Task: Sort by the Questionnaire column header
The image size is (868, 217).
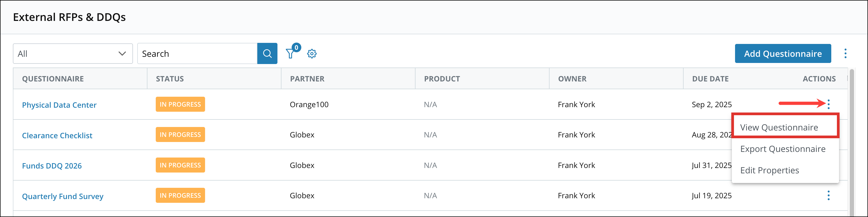Action: pos(53,79)
